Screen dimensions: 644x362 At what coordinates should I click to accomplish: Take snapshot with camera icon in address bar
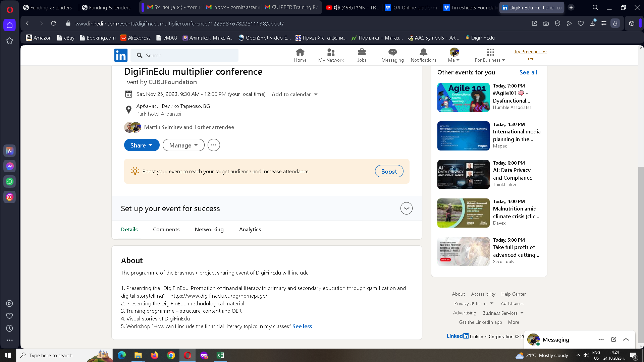point(546,23)
